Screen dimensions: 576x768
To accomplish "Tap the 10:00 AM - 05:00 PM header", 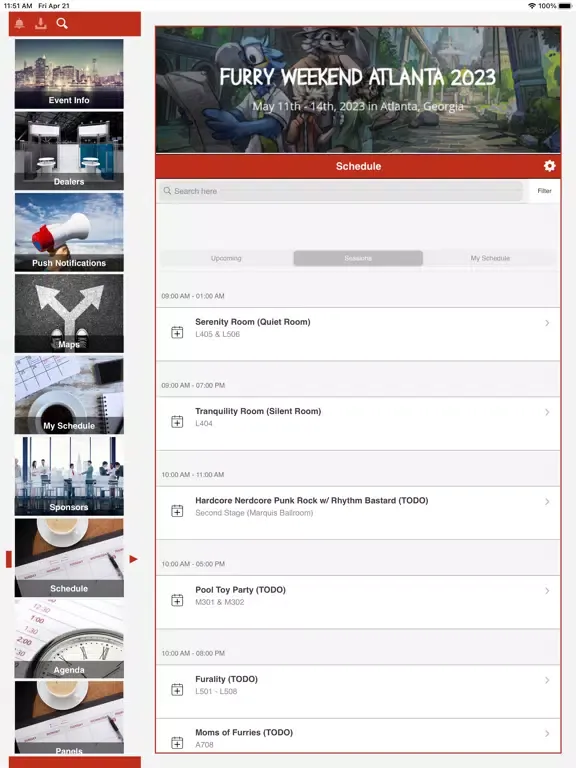I will click(x=193, y=564).
